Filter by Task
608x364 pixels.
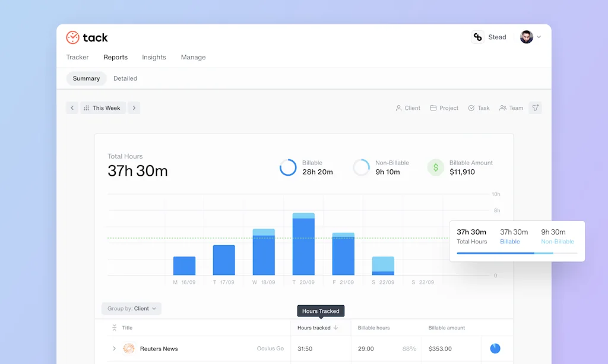[x=479, y=107]
